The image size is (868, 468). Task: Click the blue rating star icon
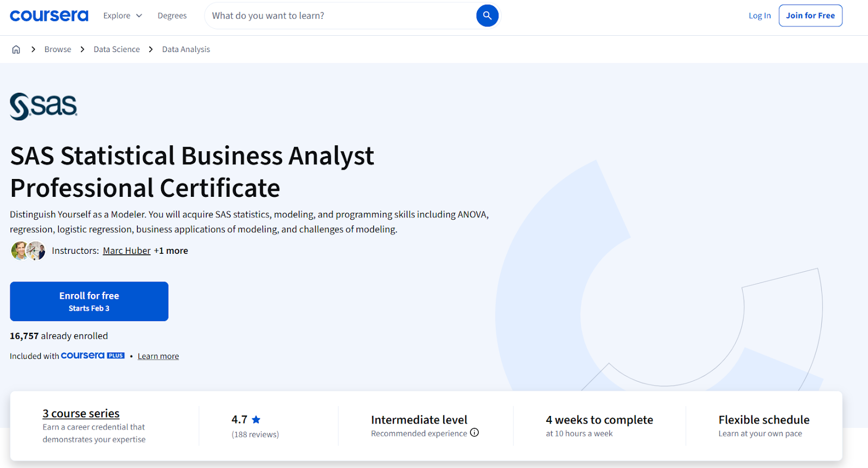pos(256,420)
